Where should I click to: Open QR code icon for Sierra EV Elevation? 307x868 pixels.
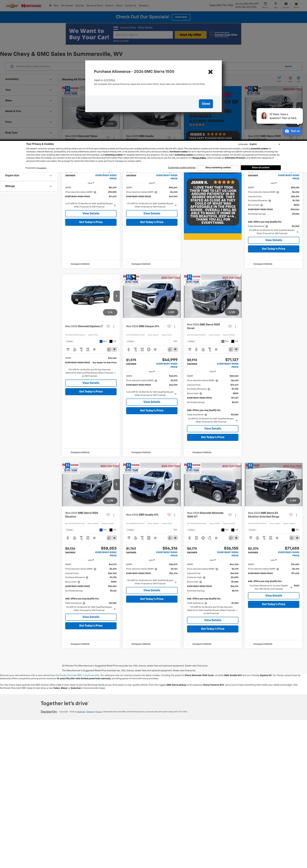pos(297,538)
